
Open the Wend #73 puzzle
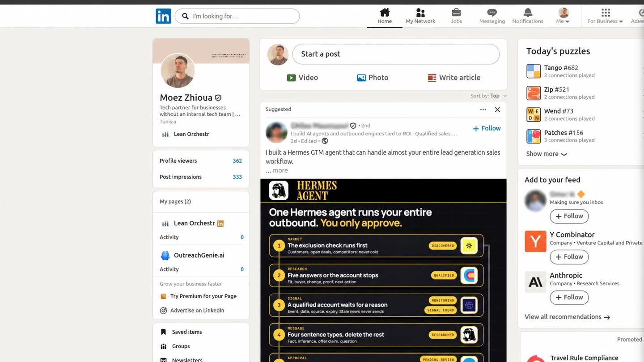click(561, 114)
